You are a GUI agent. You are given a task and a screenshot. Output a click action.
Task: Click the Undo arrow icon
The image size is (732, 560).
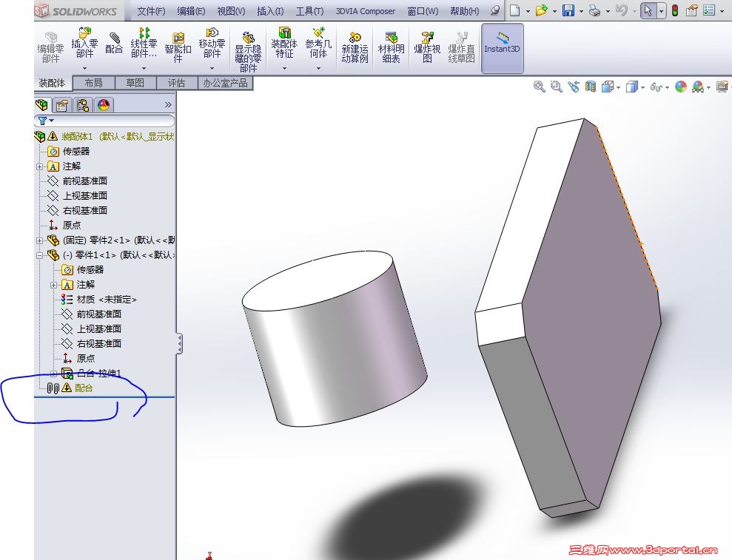[622, 10]
